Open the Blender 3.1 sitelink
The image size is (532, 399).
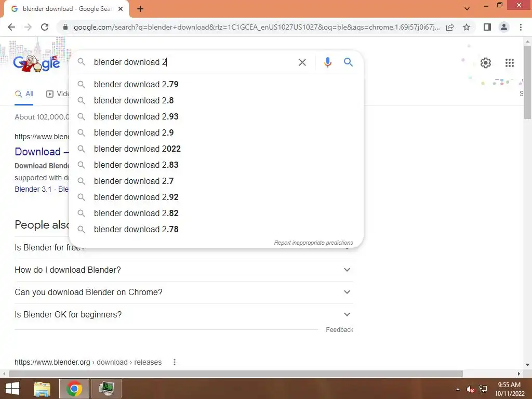[33, 189]
